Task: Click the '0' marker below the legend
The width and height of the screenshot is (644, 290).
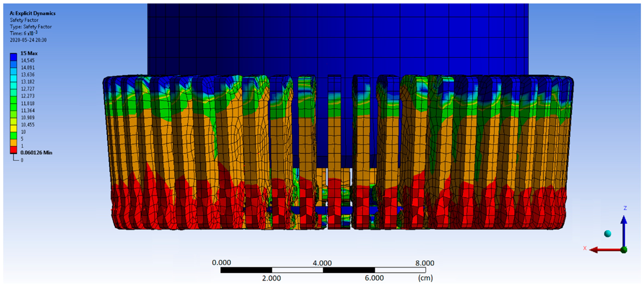Action: pyautogui.click(x=22, y=160)
